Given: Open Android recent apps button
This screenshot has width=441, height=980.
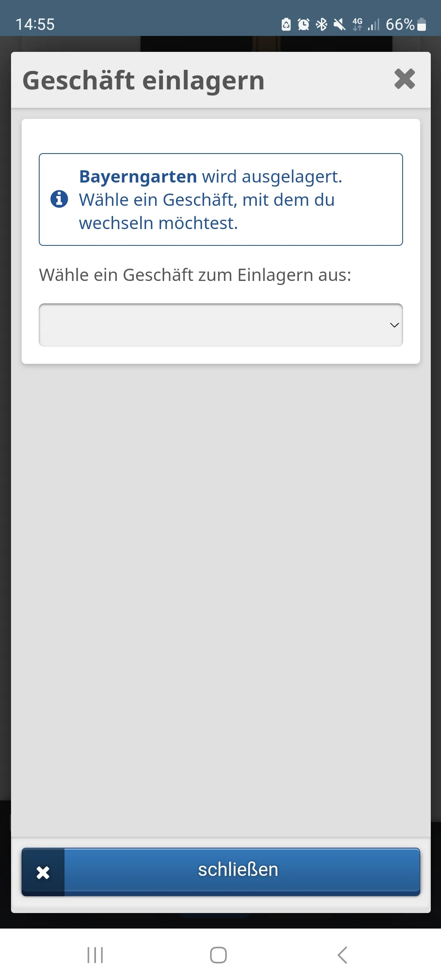Looking at the screenshot, I should pyautogui.click(x=95, y=955).
